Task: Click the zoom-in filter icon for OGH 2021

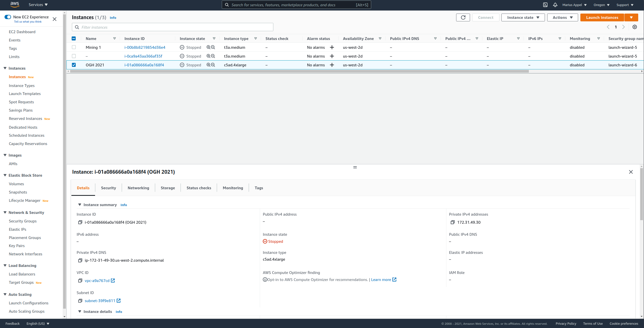Action: [208, 65]
